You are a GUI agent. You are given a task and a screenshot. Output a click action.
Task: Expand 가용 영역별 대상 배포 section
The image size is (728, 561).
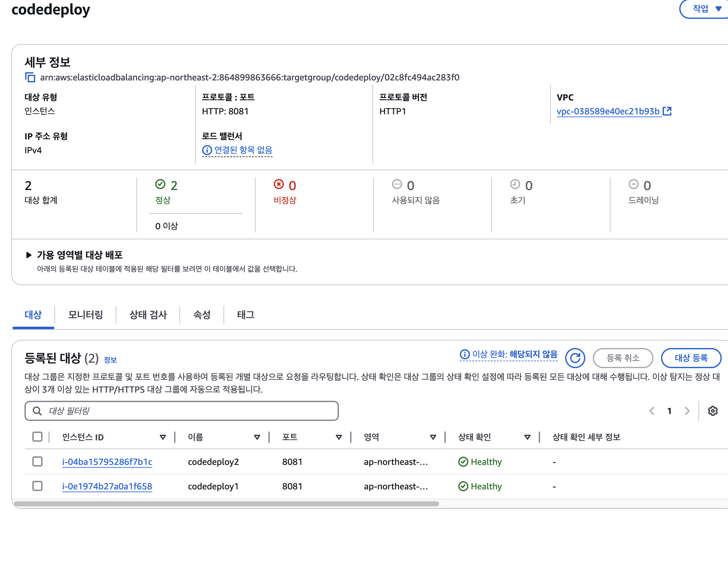(x=29, y=255)
